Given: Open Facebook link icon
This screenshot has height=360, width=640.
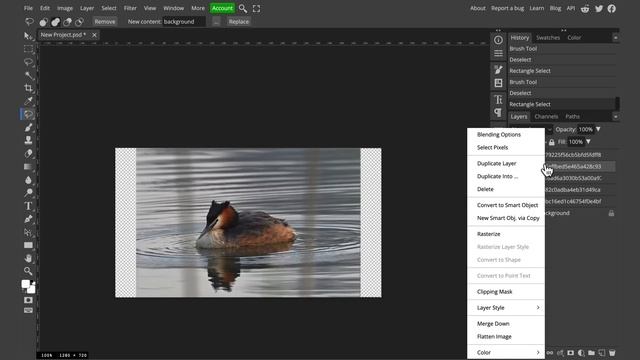Looking at the screenshot, I should 611,9.
